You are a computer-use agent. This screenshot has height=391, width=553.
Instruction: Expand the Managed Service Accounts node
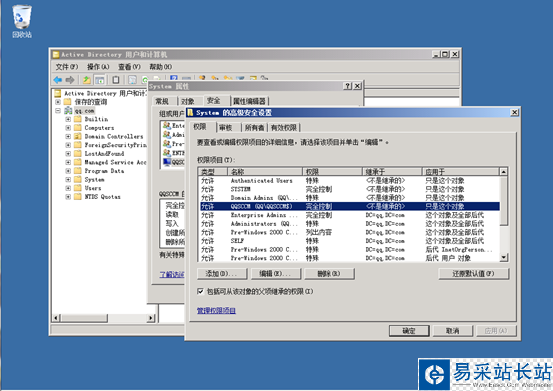(68, 162)
